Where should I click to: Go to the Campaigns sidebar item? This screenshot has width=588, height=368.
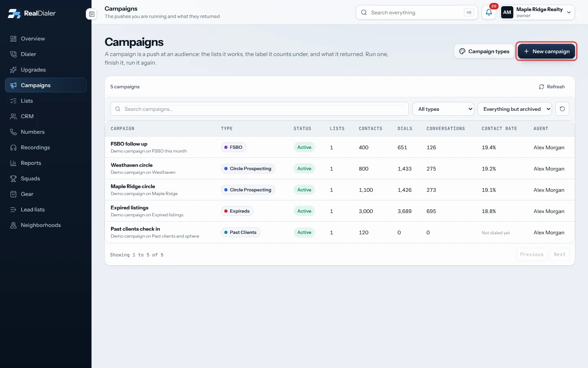[46, 85]
